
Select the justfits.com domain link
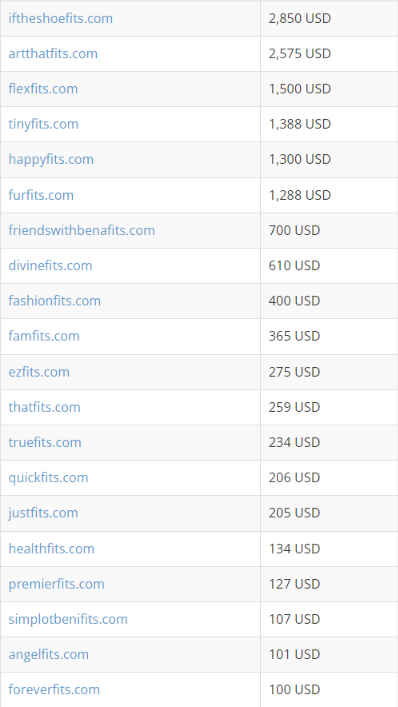click(43, 513)
